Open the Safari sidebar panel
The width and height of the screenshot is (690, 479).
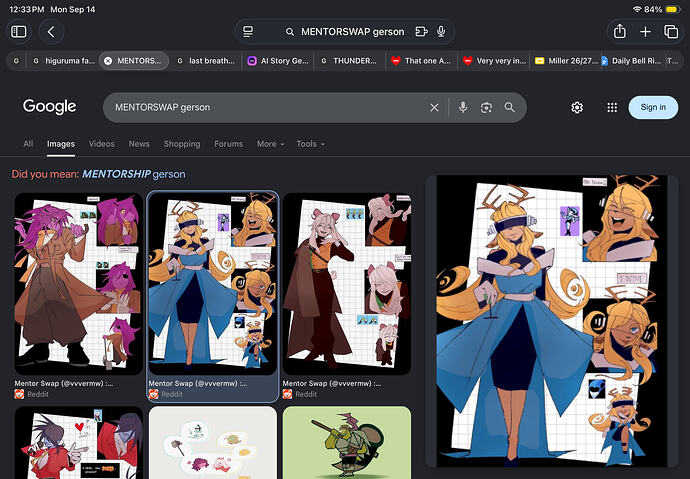pos(18,32)
